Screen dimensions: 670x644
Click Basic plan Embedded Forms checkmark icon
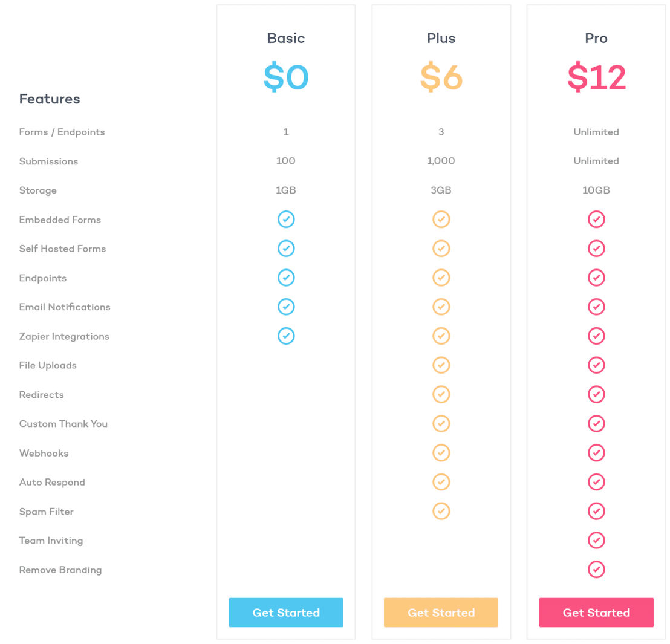coord(286,220)
